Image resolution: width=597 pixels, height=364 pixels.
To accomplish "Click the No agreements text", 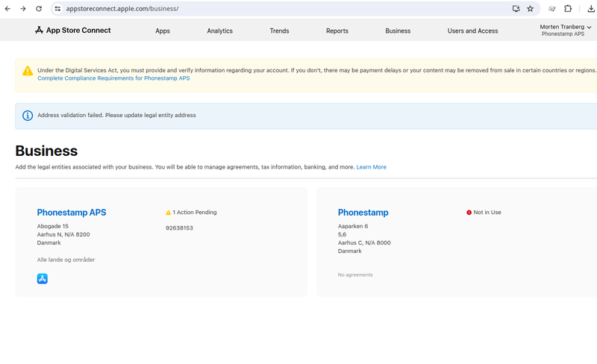I will point(355,275).
